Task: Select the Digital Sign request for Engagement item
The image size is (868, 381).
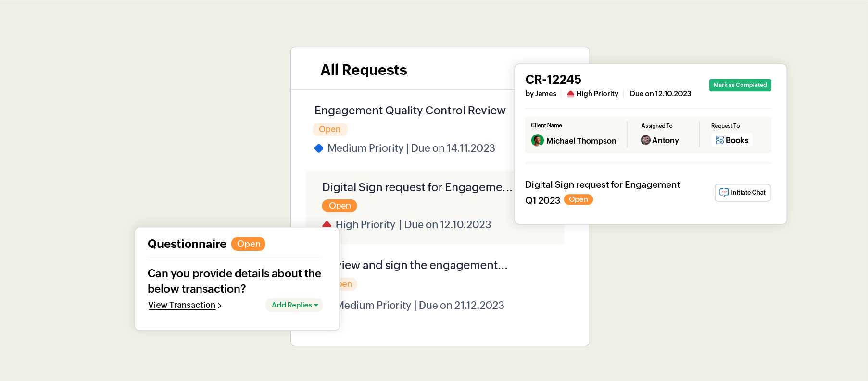Action: pos(417,187)
